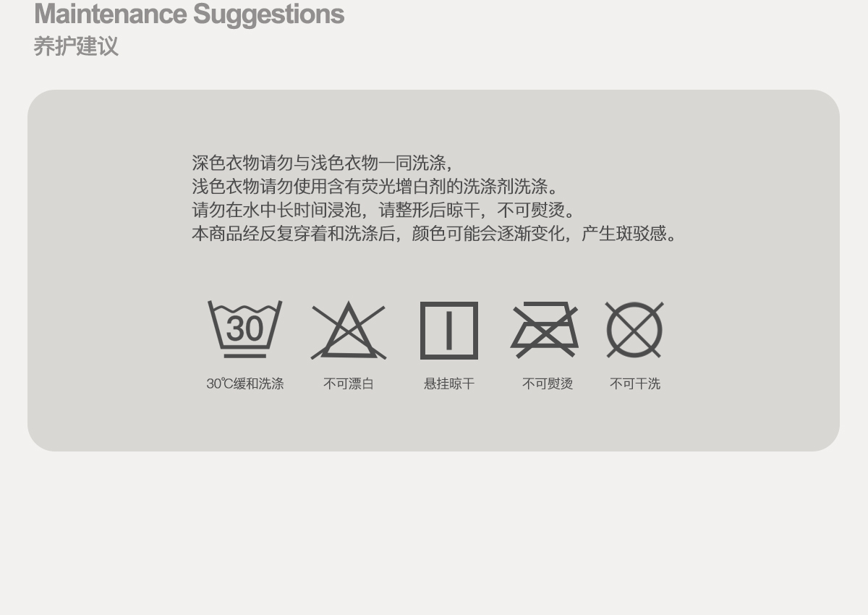Click the first line about dark clothing

click(323, 163)
